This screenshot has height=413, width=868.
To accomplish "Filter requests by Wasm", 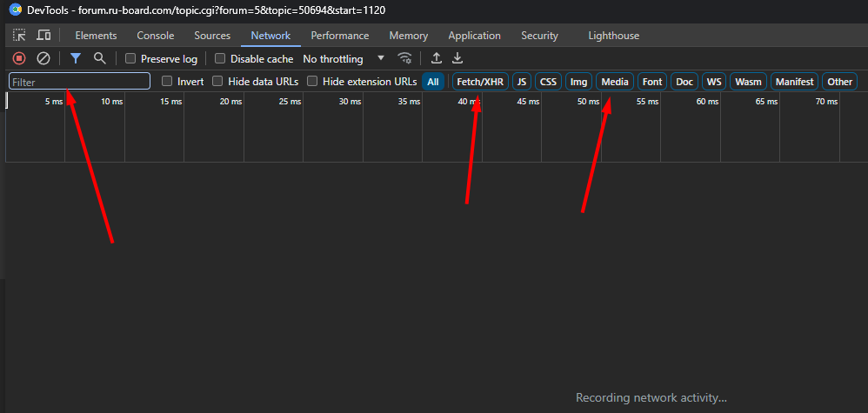I will tap(748, 82).
